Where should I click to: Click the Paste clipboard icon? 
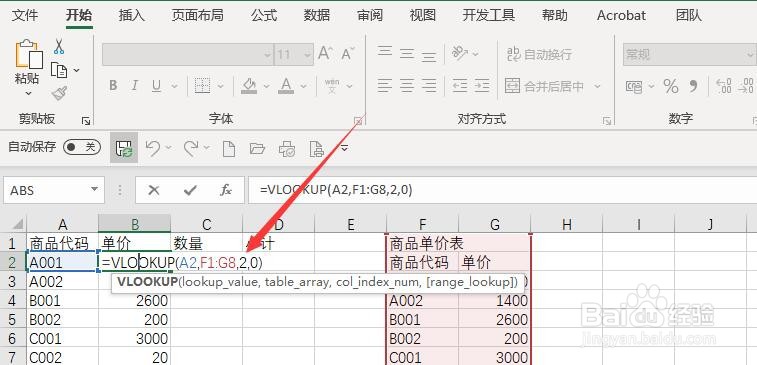[x=28, y=54]
